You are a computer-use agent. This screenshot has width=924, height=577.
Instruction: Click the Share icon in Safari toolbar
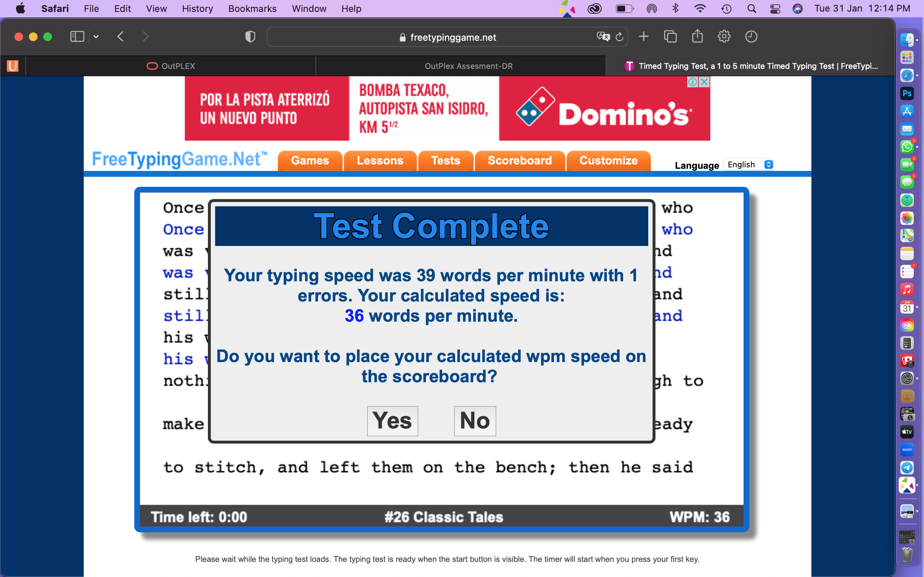click(697, 37)
